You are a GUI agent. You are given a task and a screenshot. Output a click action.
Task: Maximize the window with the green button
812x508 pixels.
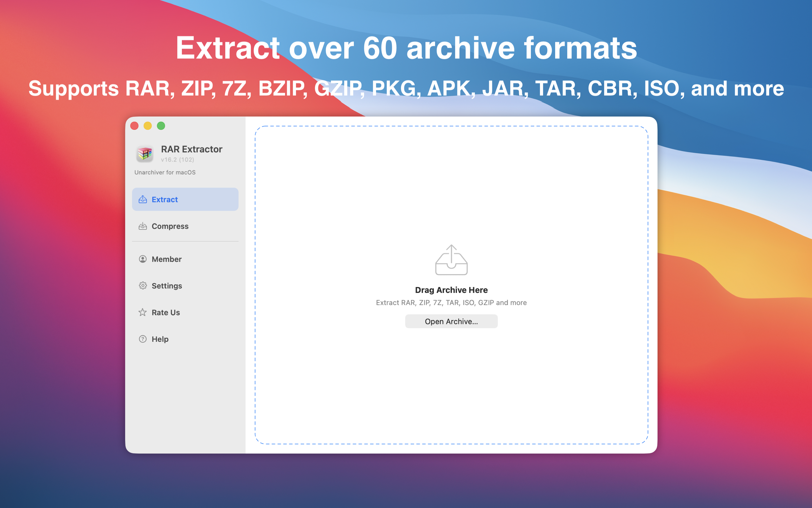click(161, 126)
